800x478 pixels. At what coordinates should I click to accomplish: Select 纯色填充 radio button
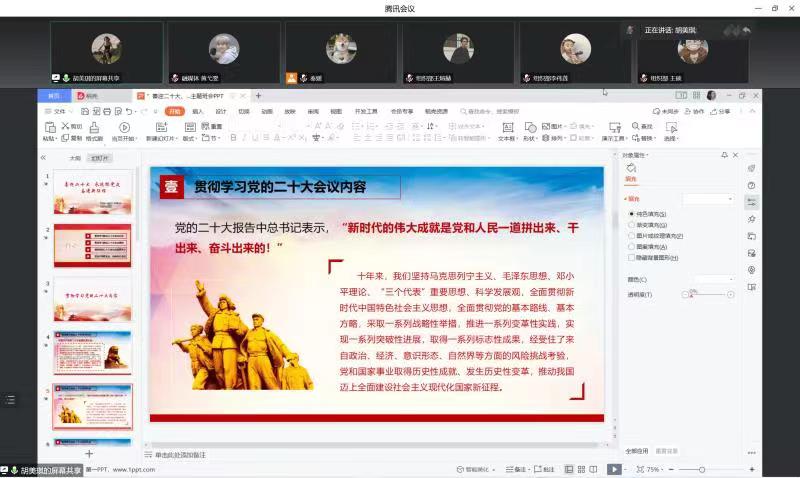pos(631,214)
